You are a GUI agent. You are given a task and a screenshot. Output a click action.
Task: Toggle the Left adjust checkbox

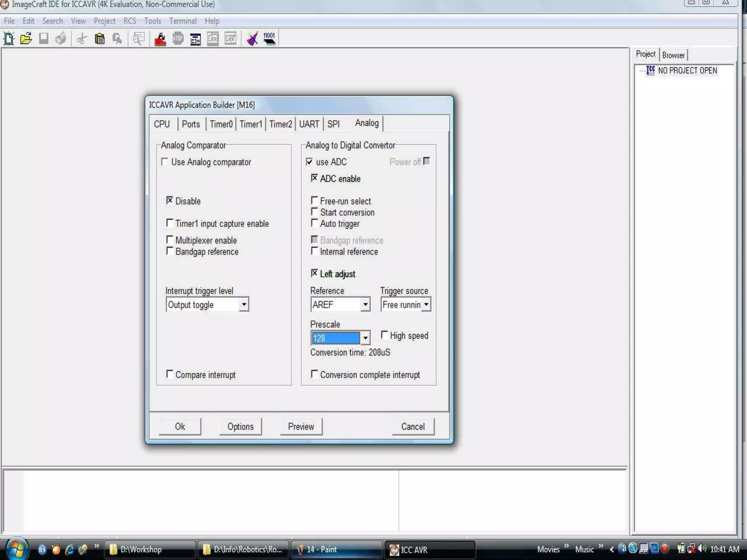(314, 273)
